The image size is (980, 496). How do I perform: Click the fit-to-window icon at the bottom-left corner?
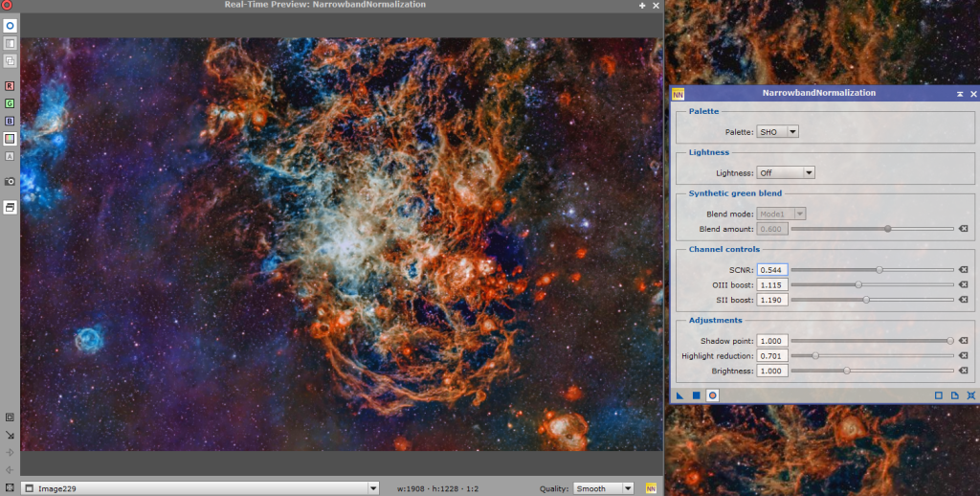(x=10, y=487)
